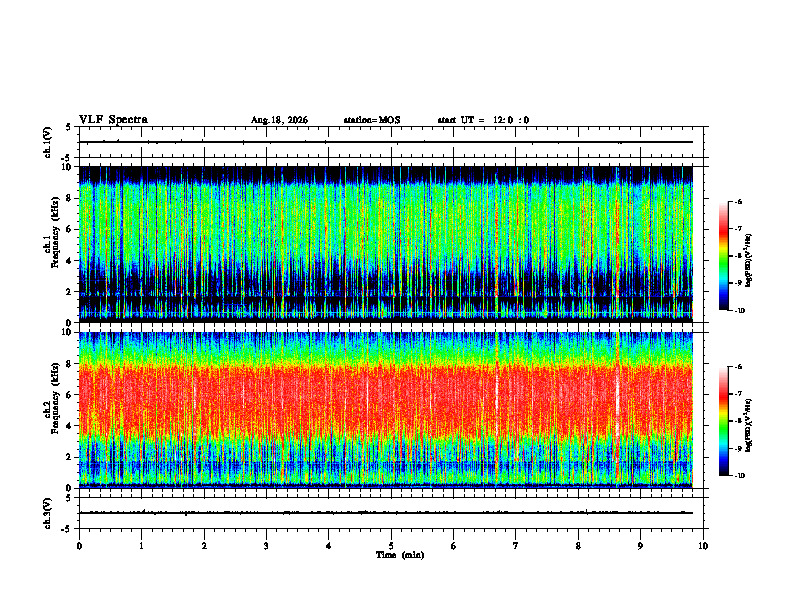This screenshot has height=612, width=792.
Task: Click the "station=MOS" header text
Action: (372, 120)
